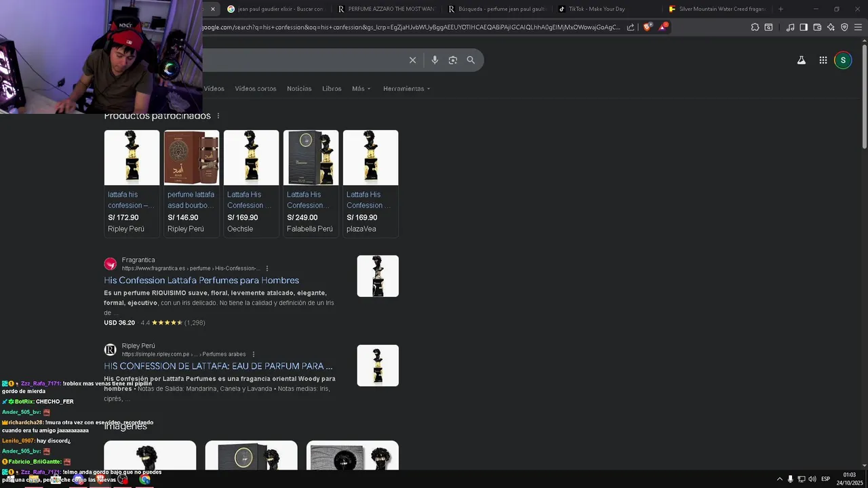Image resolution: width=868 pixels, height=488 pixels.
Task: Show hidden system tray icons chevron
Action: pyautogui.click(x=779, y=479)
